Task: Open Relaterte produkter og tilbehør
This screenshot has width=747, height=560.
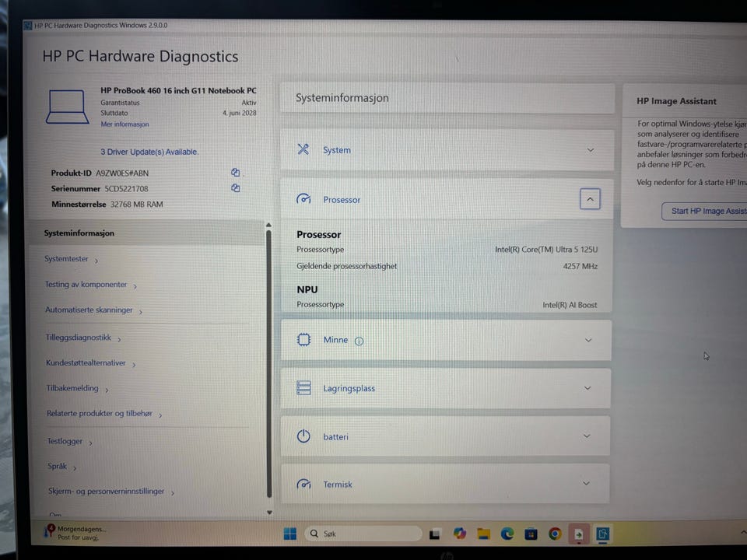Action: 104,413
